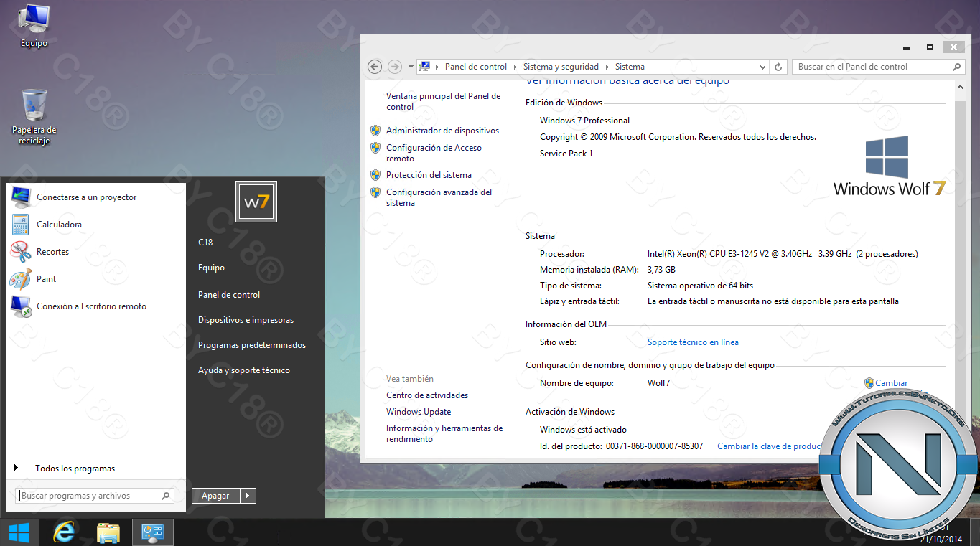Refresh the Control Panel address bar
980x546 pixels.
(778, 67)
